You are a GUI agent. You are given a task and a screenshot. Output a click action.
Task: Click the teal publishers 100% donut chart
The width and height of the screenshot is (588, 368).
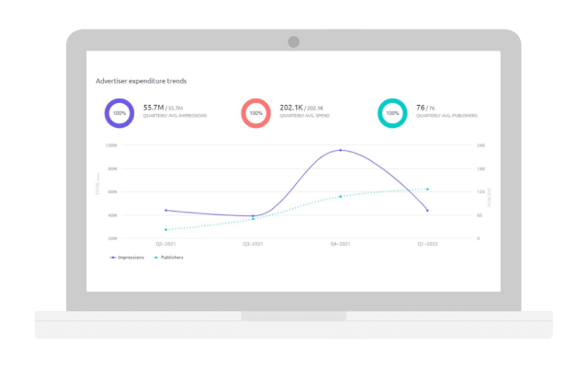(x=392, y=114)
